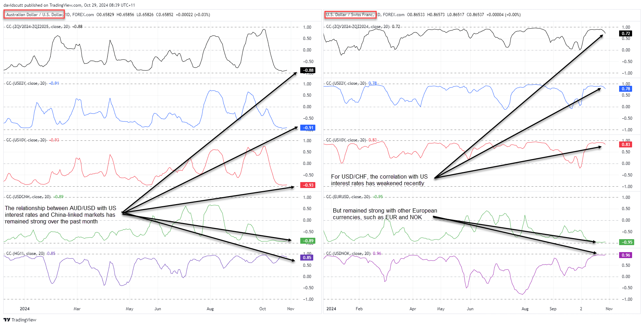Click the 'davidscutt published on TradingView.com' header text
Screen dimensions: 644x326
click(69, 5)
